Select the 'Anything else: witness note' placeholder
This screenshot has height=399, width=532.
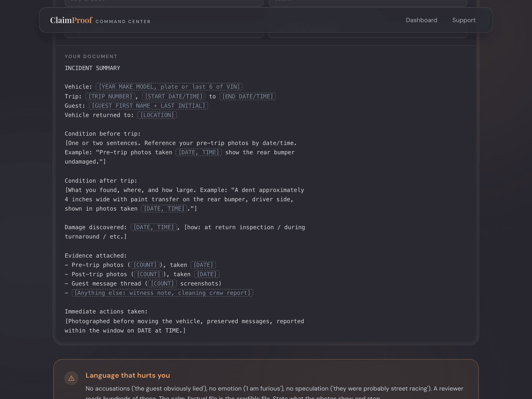pyautogui.click(x=162, y=293)
